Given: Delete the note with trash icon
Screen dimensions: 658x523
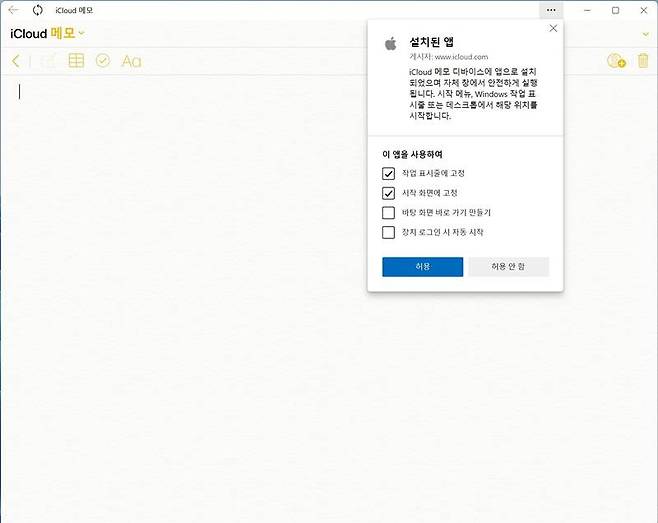Looking at the screenshot, I should click(643, 61).
